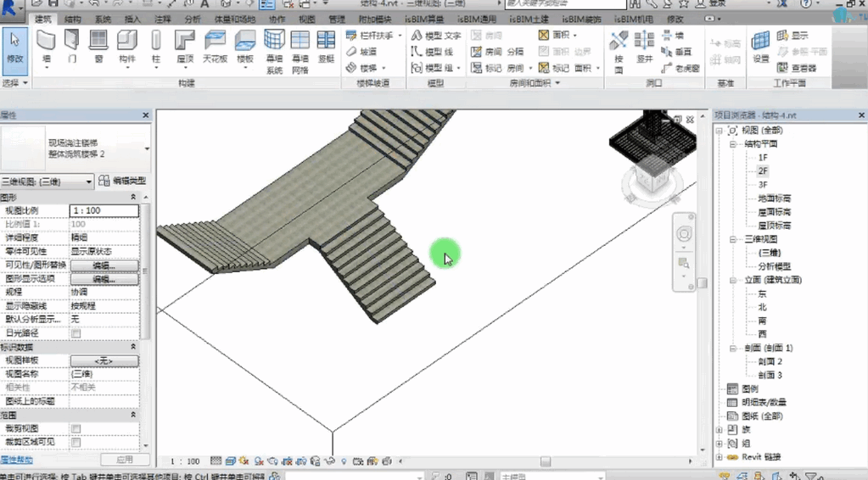The height and width of the screenshot is (480, 868).
Task: Select 剖面 2 in project browser
Action: tap(770, 361)
